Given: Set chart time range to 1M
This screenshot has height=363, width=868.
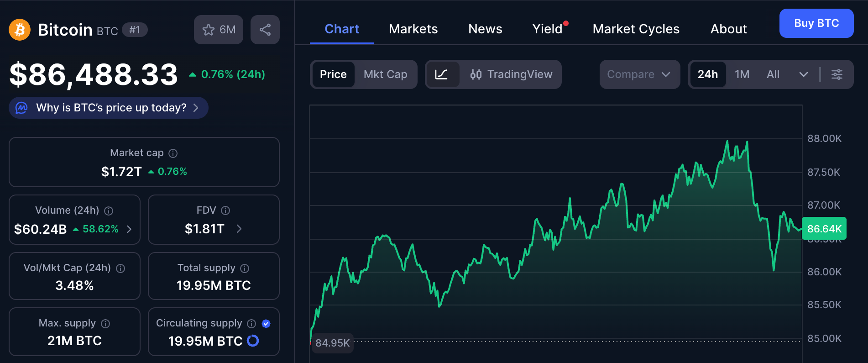Looking at the screenshot, I should coord(742,74).
